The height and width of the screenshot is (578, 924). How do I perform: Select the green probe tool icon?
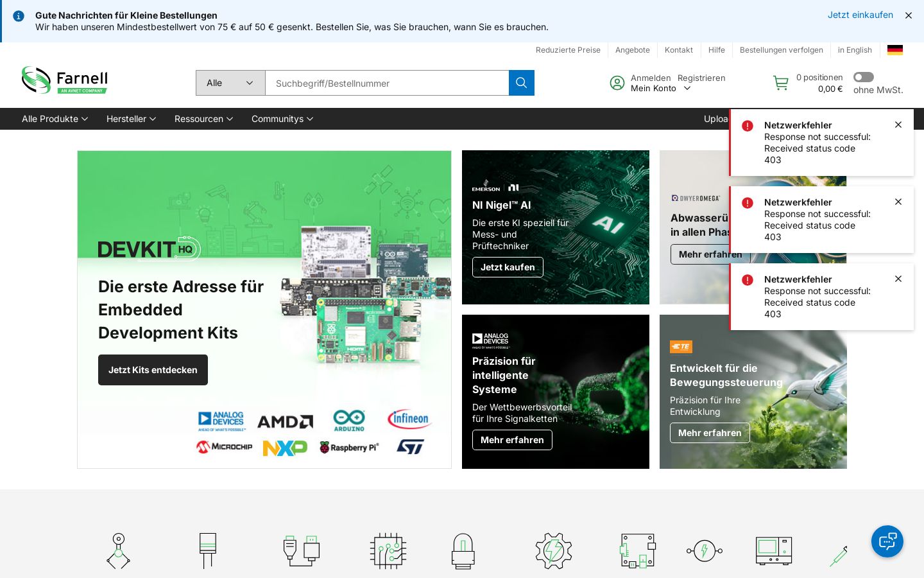pos(838,556)
